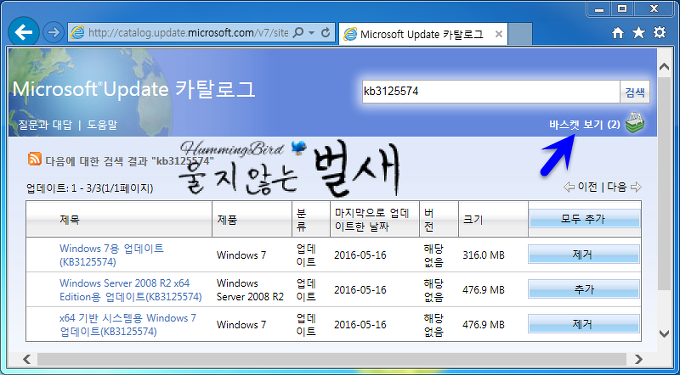Click the horizontal scrollbar thumb

pos(332,359)
